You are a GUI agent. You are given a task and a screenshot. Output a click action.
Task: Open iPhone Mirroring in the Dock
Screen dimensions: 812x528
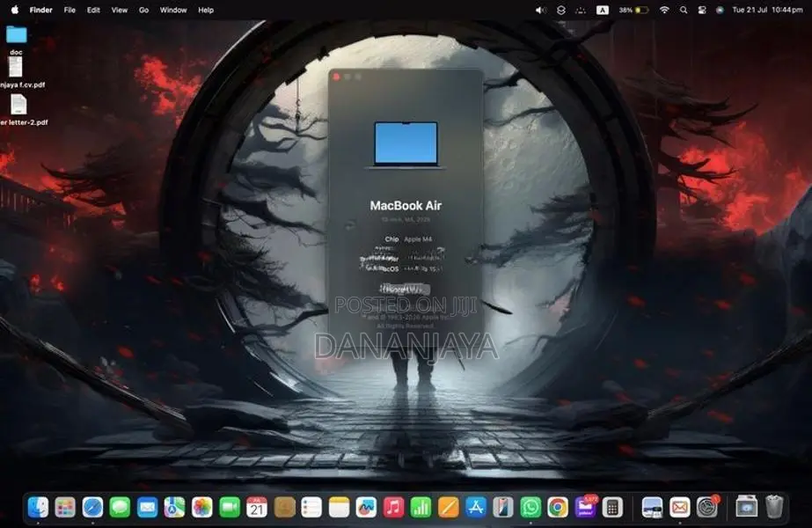coord(503,507)
